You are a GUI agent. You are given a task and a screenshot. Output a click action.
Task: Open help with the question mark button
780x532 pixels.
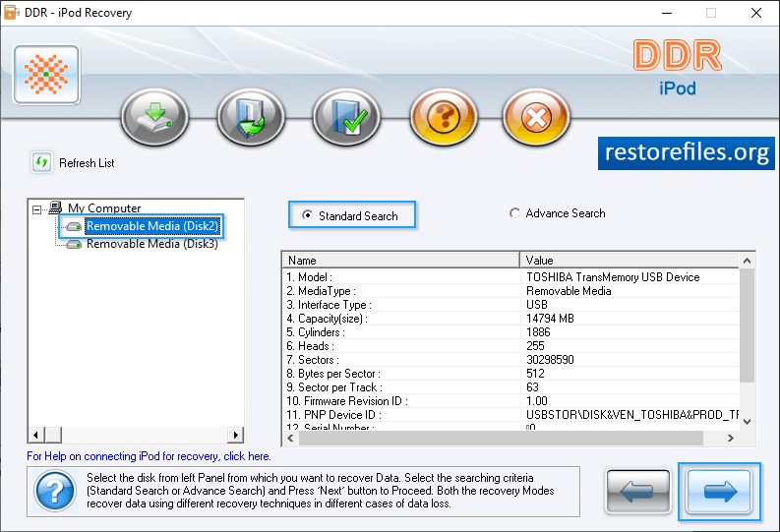coord(444,117)
